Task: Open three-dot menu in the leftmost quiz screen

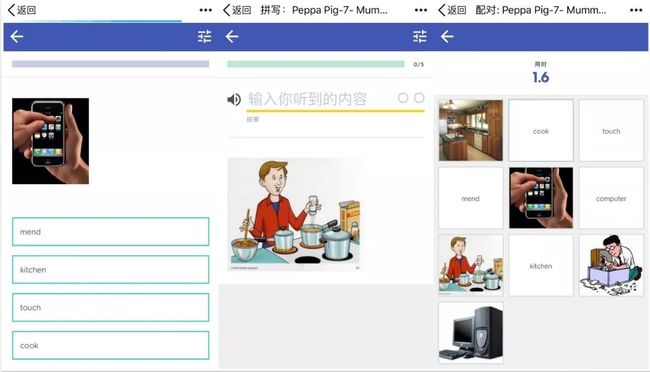Action: 206,10
